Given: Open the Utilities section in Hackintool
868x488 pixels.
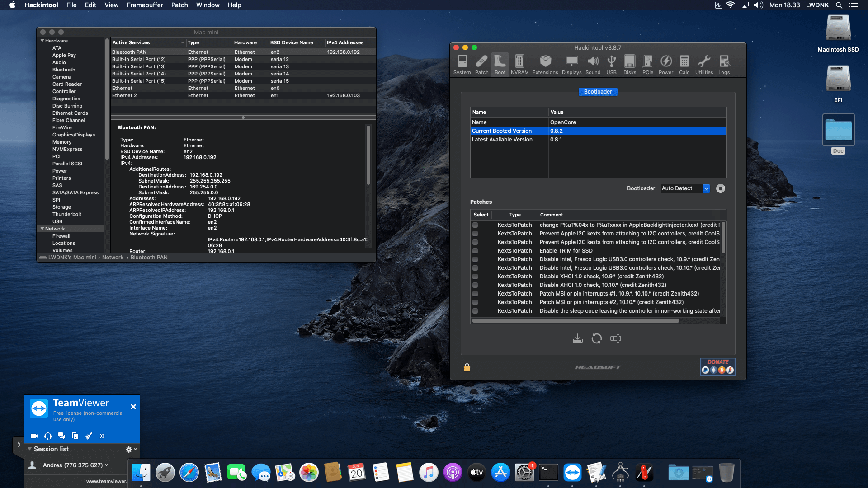Looking at the screenshot, I should click(704, 65).
